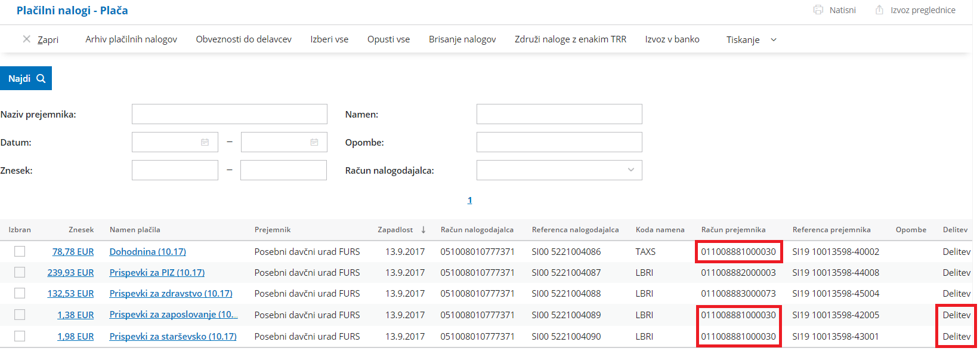This screenshot has height=354, width=980.
Task: Click Delitev in Prispevki za starševsko row
Action: pyautogui.click(x=956, y=336)
